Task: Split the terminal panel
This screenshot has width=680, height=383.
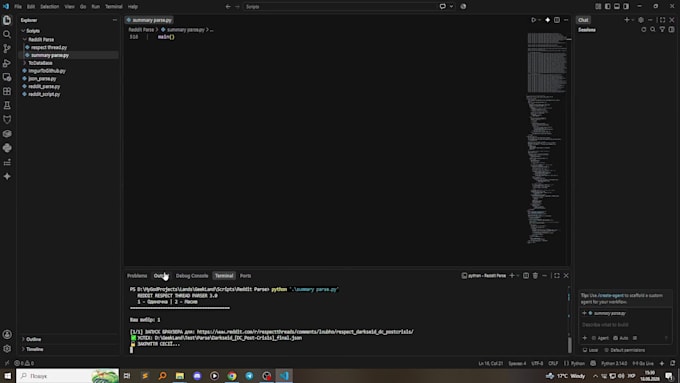Action: point(526,276)
